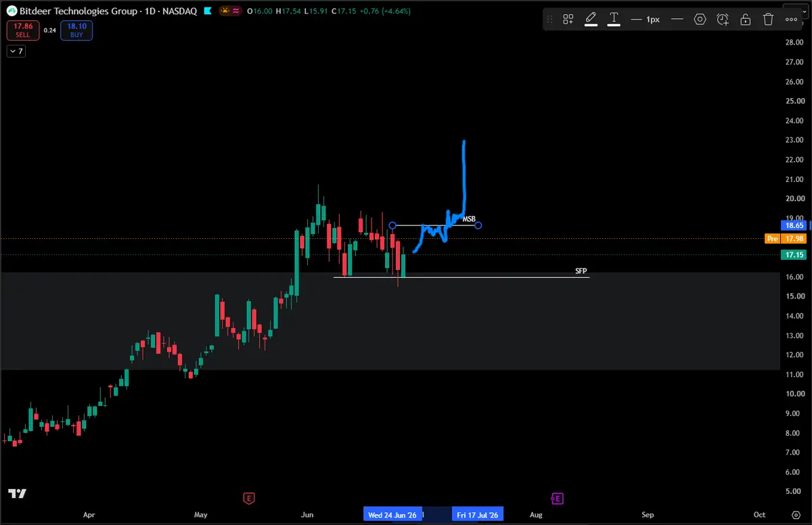This screenshot has width=812, height=525.
Task: Click the 17.15 last price label
Action: tap(792, 255)
